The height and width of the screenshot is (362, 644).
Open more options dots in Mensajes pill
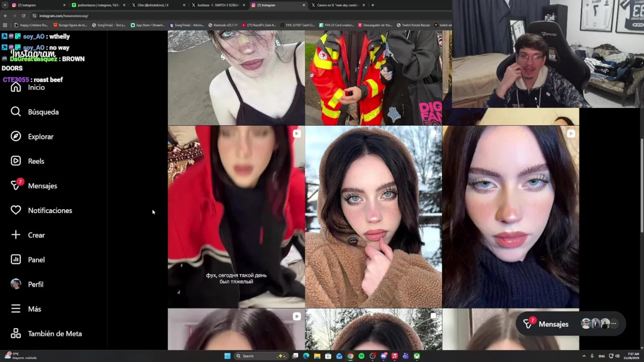click(x=613, y=324)
